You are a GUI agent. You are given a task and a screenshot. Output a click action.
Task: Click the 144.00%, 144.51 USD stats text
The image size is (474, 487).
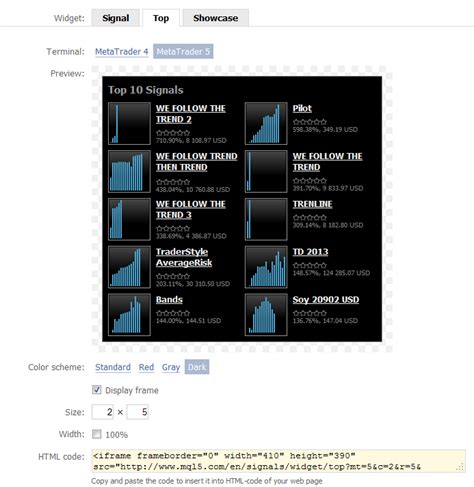[x=188, y=321]
